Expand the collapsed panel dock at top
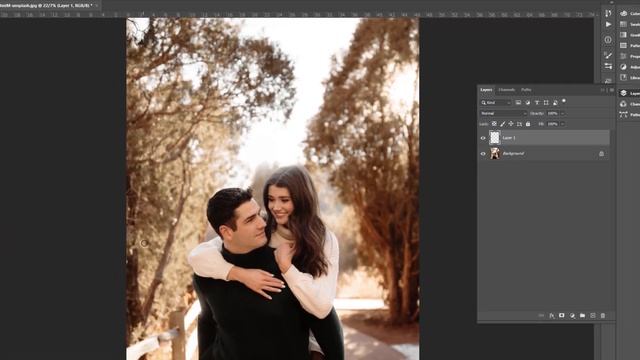 tap(611, 2)
